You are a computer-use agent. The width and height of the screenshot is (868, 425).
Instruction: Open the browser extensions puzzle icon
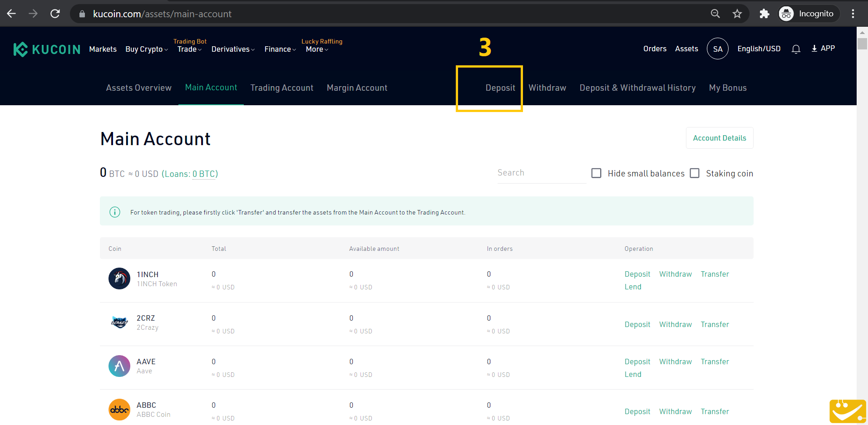point(764,14)
